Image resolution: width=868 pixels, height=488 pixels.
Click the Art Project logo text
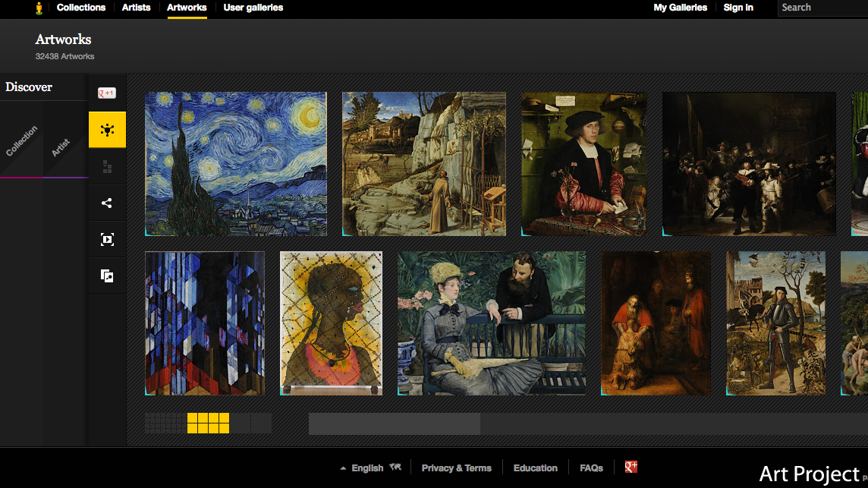[810, 474]
